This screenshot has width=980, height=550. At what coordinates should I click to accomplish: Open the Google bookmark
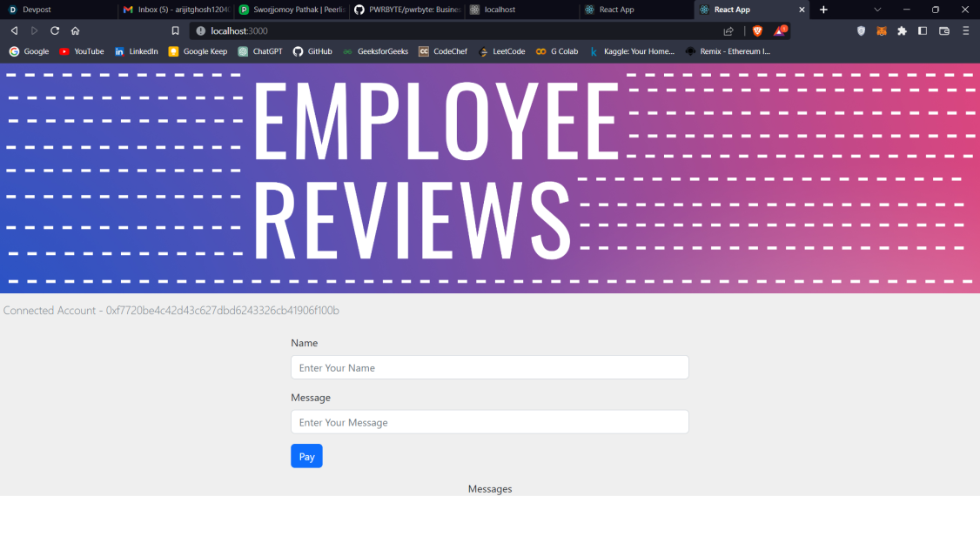pos(29,51)
